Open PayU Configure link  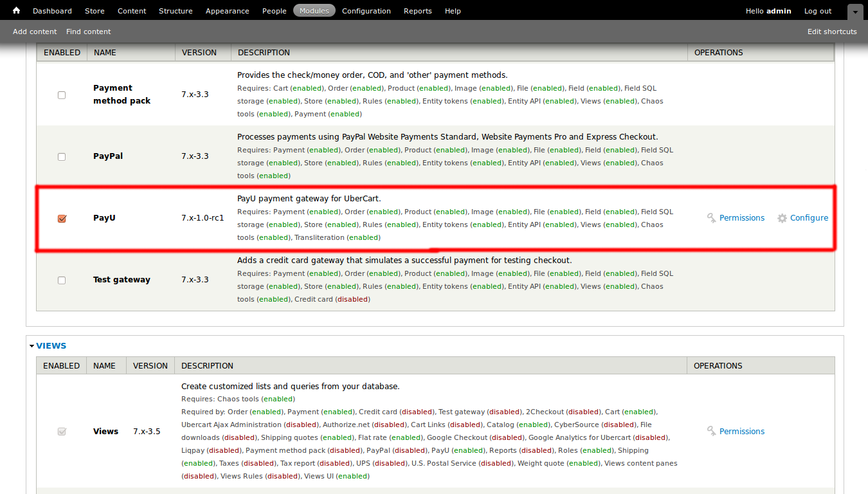pyautogui.click(x=809, y=218)
